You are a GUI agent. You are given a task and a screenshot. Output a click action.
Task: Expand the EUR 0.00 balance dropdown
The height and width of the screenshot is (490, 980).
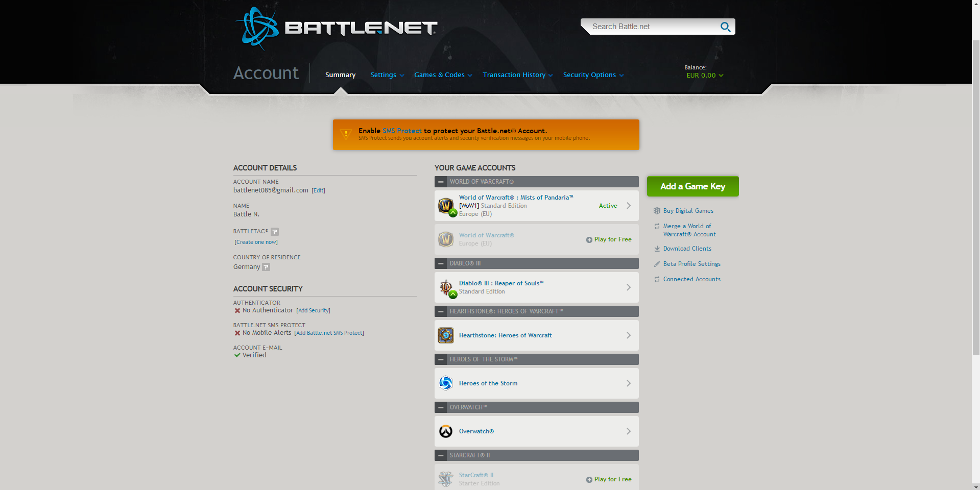pyautogui.click(x=705, y=76)
